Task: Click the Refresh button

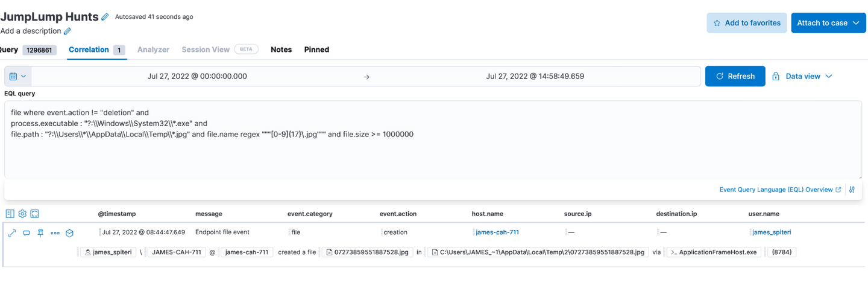Action: pyautogui.click(x=735, y=77)
